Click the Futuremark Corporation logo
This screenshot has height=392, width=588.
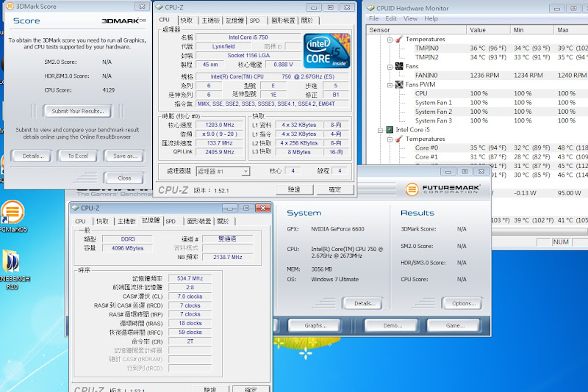coord(442,189)
